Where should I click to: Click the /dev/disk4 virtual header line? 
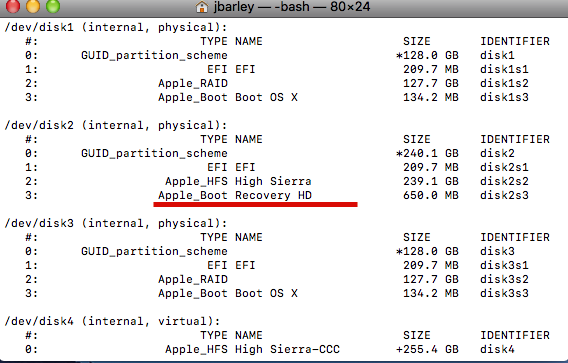pyautogui.click(x=112, y=322)
